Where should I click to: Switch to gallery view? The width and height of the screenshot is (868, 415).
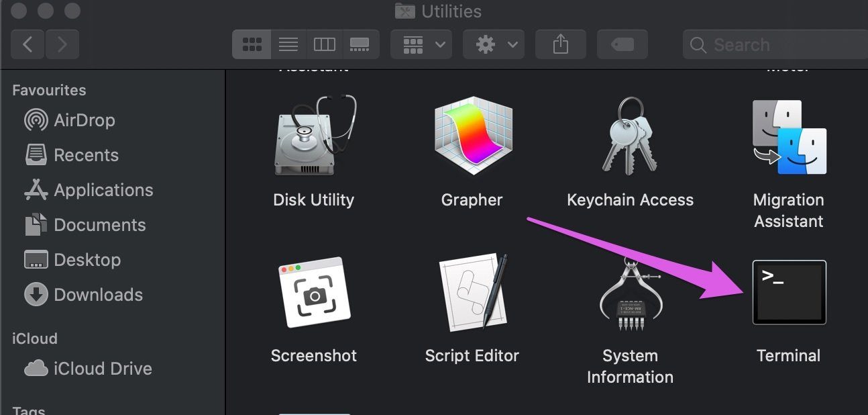pyautogui.click(x=361, y=44)
